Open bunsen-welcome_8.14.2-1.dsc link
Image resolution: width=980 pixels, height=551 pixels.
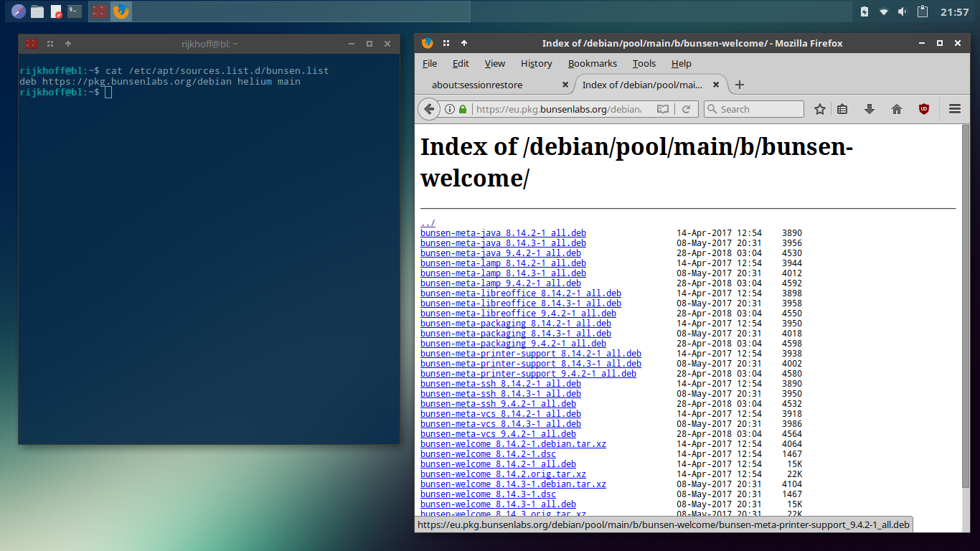[488, 454]
